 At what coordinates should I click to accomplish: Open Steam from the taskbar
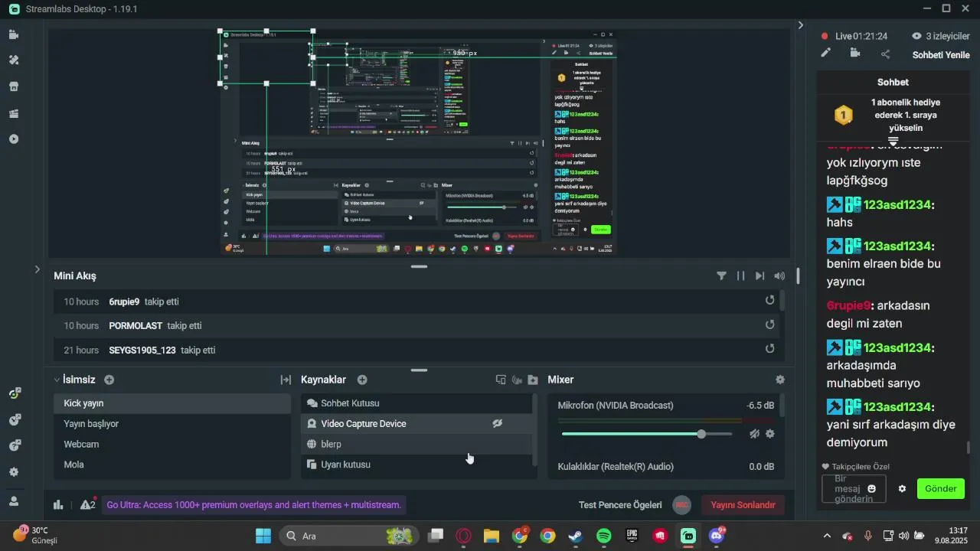pyautogui.click(x=575, y=536)
